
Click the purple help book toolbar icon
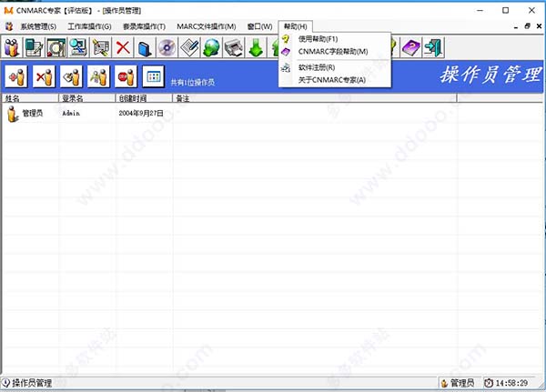411,47
